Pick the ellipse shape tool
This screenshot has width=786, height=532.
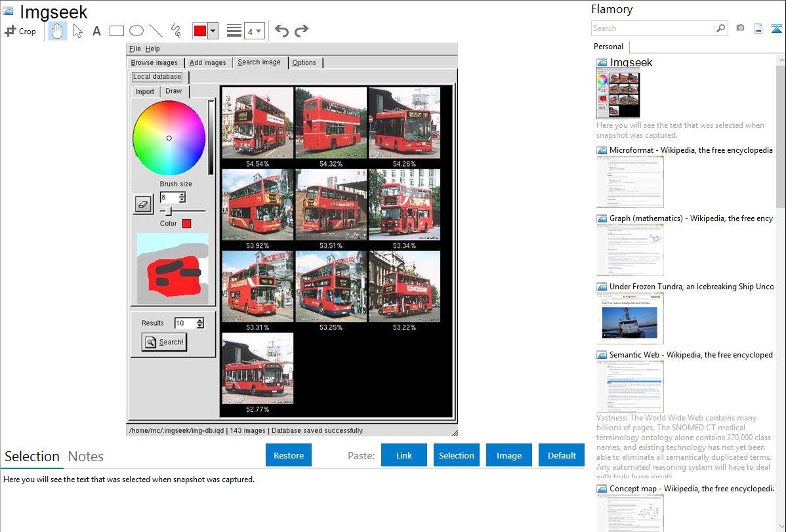click(x=136, y=31)
